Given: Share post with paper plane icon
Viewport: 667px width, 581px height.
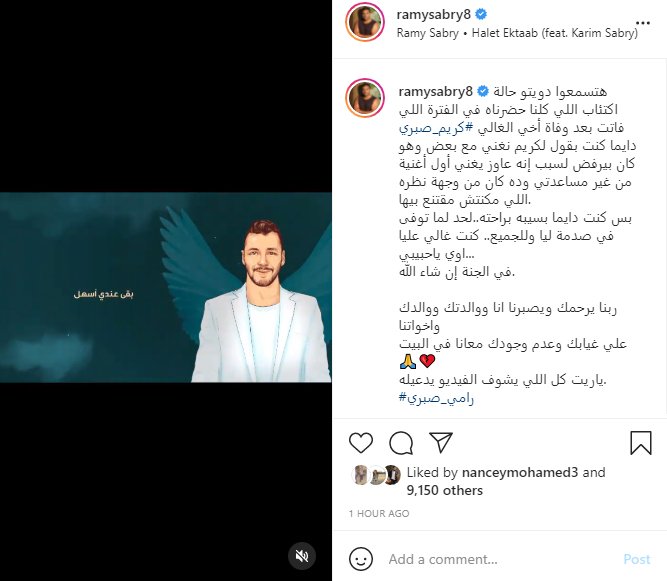Looking at the screenshot, I should 440,443.
